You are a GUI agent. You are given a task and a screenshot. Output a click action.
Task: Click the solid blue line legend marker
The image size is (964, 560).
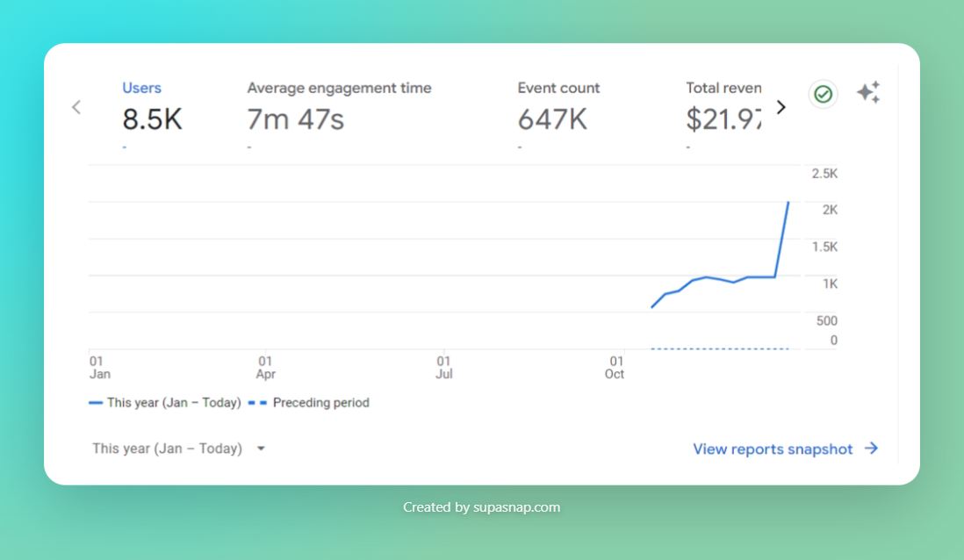(x=96, y=403)
